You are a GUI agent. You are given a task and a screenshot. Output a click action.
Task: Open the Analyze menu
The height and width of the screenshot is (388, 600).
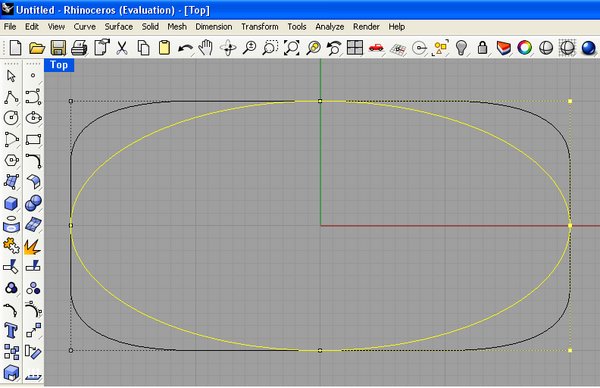click(329, 27)
